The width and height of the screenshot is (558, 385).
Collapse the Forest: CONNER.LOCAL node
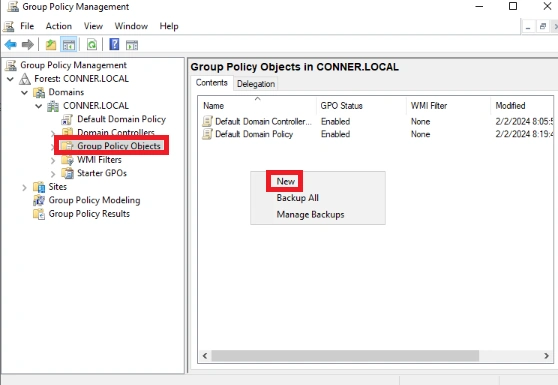(x=10, y=79)
